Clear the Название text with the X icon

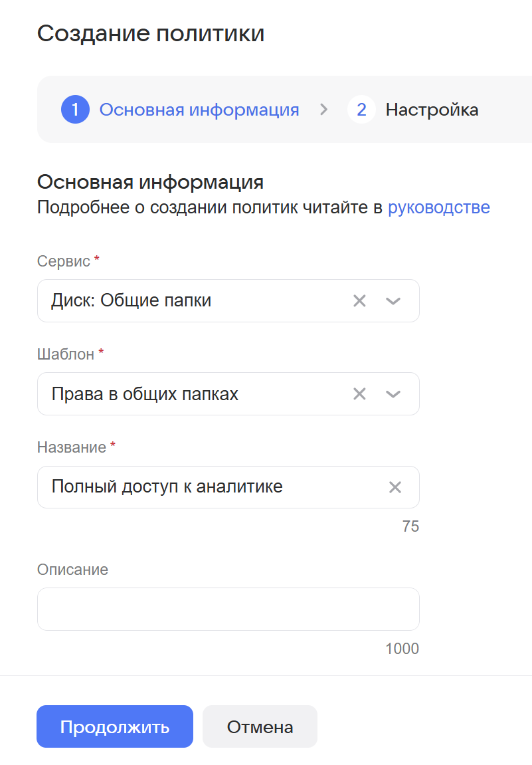[x=395, y=487]
